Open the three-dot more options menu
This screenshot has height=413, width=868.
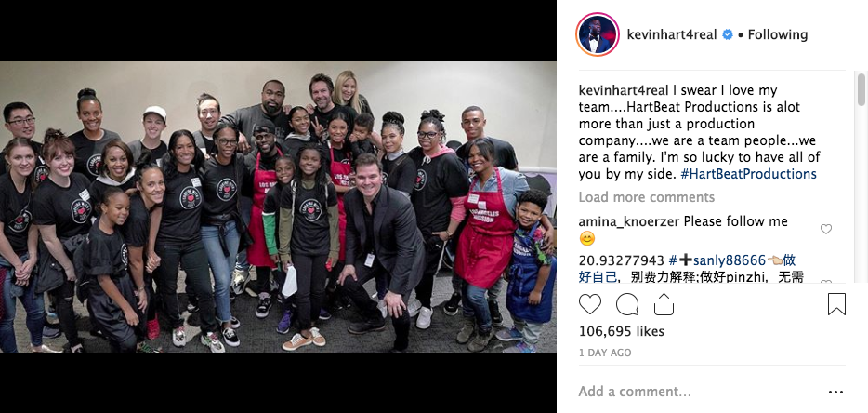(835, 392)
